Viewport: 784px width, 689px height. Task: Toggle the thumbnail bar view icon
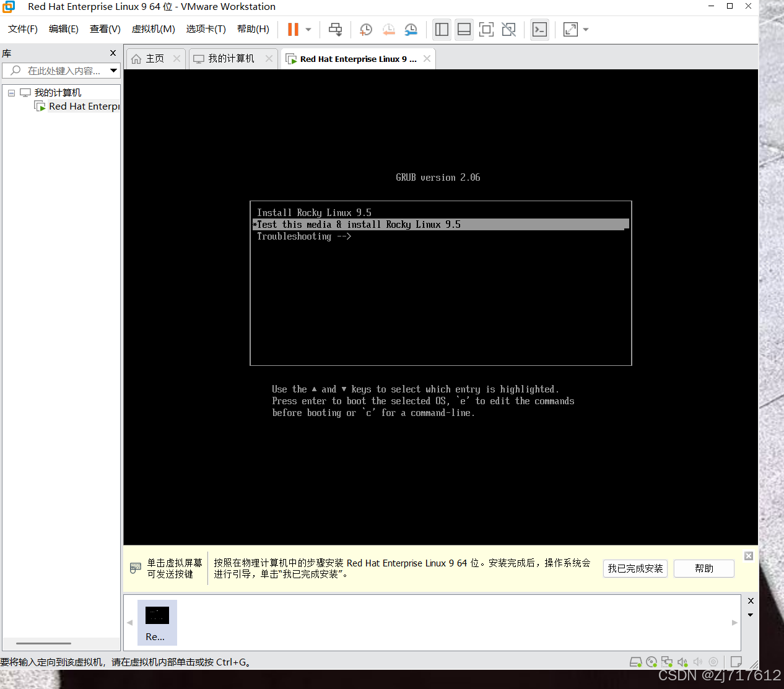464,29
